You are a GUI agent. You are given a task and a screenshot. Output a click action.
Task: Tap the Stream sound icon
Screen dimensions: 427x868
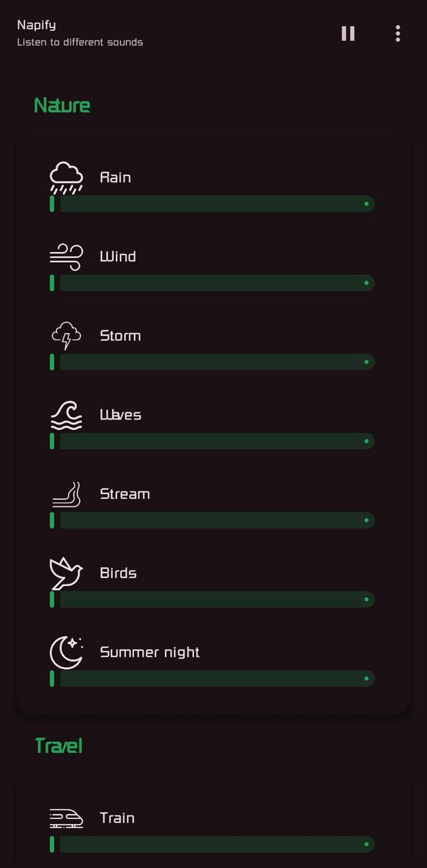click(66, 494)
